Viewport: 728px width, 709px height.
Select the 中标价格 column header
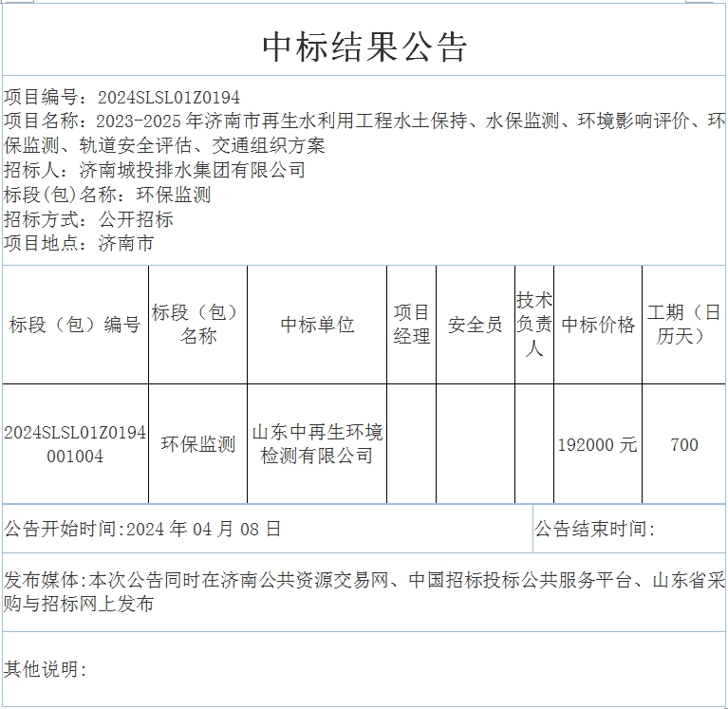pos(597,325)
